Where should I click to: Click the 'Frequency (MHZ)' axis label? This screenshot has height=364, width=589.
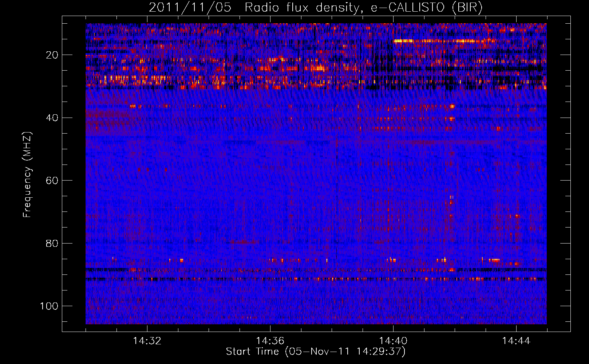coord(27,174)
